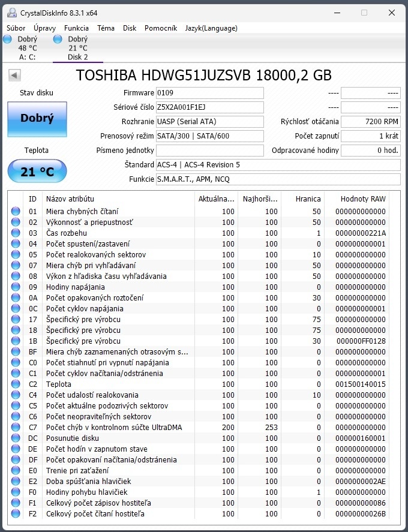Click the 7200 RPM rotation speed field
The width and height of the screenshot is (408, 532).
tap(371, 122)
